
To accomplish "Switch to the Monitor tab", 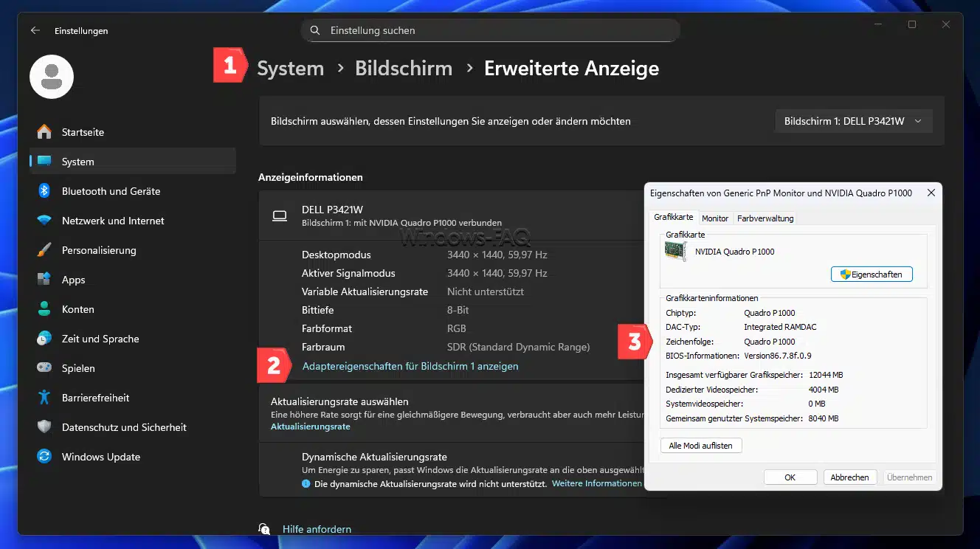I will tap(714, 218).
